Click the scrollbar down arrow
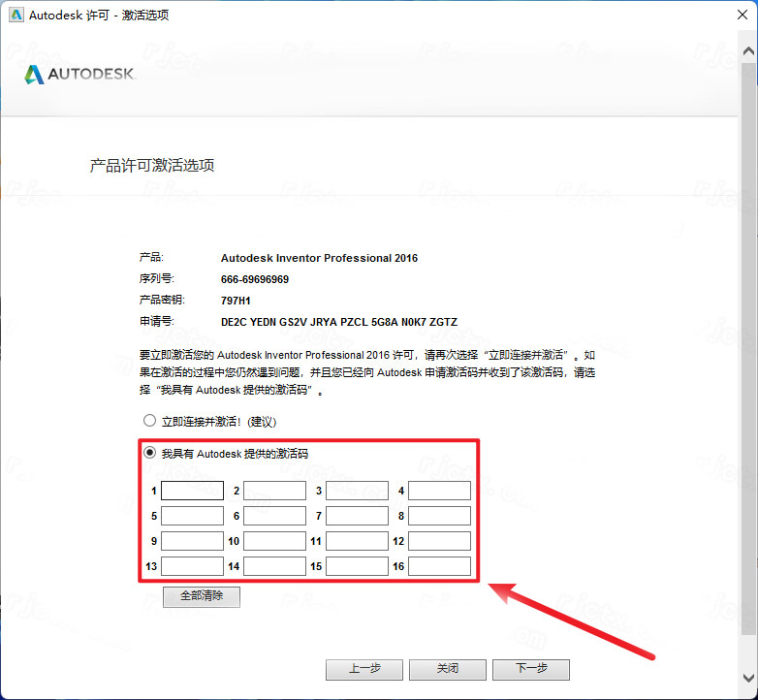Screen dimensions: 758x700 [749, 678]
